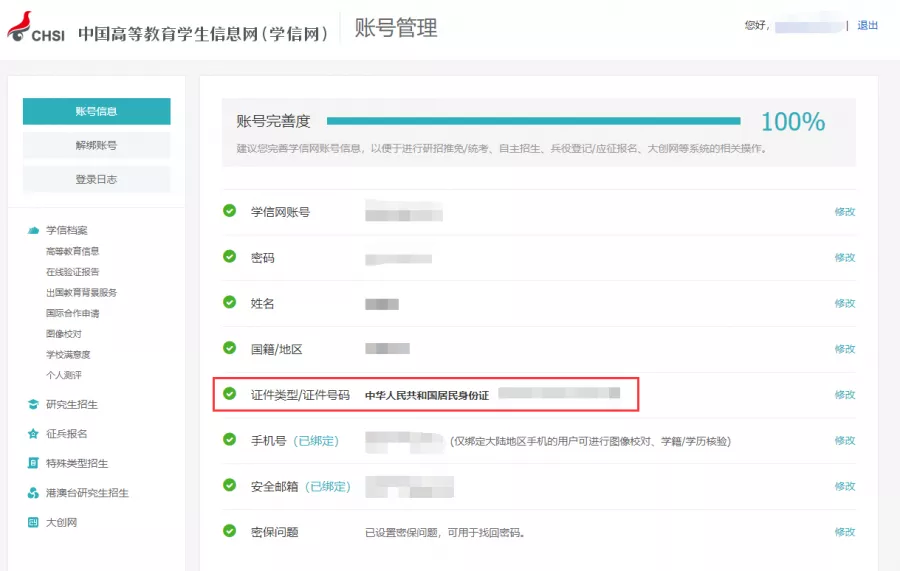Click the 学信档案 cloud icon
The width and height of the screenshot is (900, 571).
tap(33, 231)
